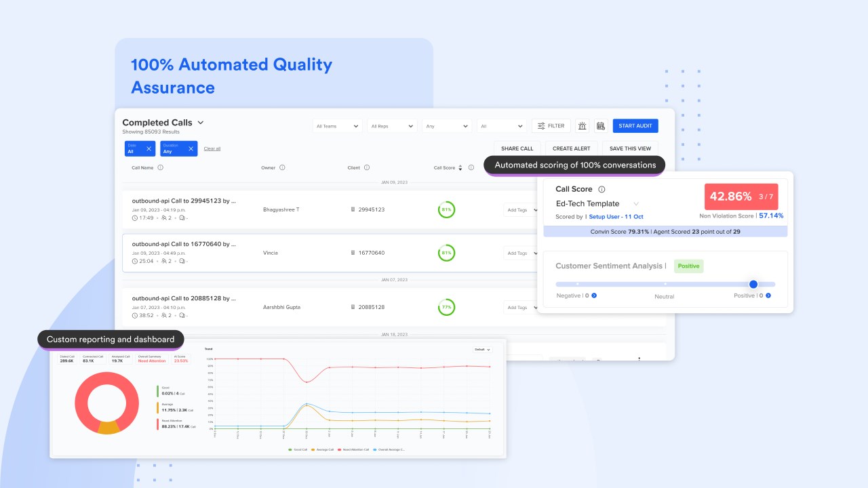Click the info icon beside Call Score column

471,167
